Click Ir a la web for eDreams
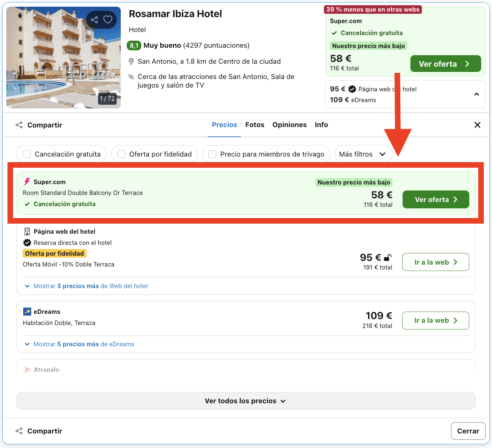The width and height of the screenshot is (492, 448). tap(435, 321)
